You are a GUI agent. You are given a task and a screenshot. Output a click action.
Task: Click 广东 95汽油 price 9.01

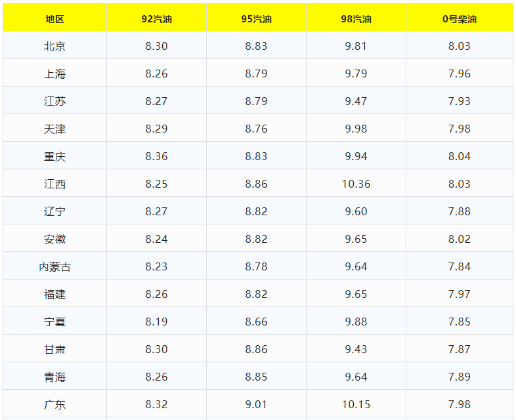coord(256,404)
